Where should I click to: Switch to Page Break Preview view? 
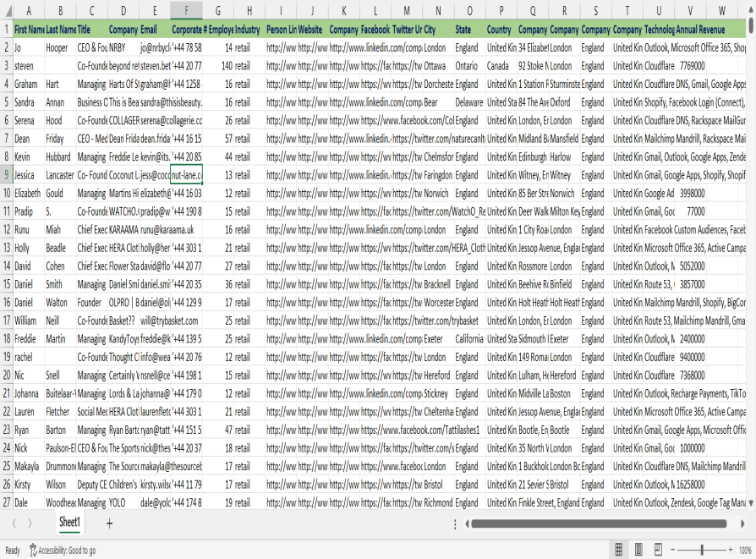(657, 550)
